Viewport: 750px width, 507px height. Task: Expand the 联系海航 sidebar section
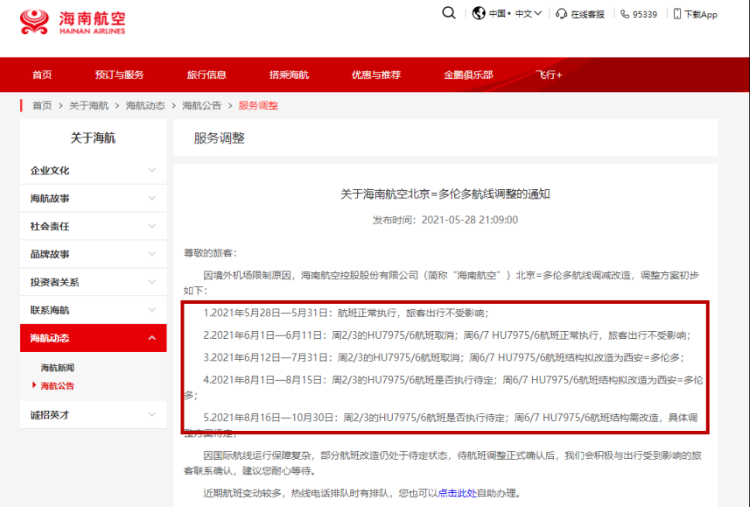(x=93, y=310)
